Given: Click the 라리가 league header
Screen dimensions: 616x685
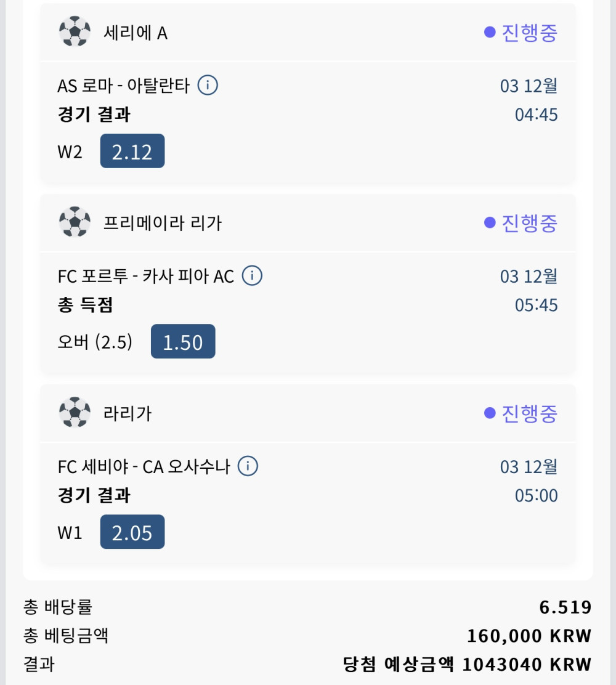Looking at the screenshot, I should tap(128, 413).
